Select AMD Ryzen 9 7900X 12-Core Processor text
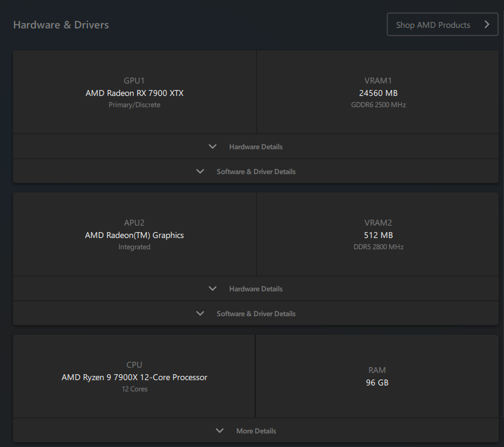Image resolution: width=504 pixels, height=447 pixels. (x=134, y=377)
